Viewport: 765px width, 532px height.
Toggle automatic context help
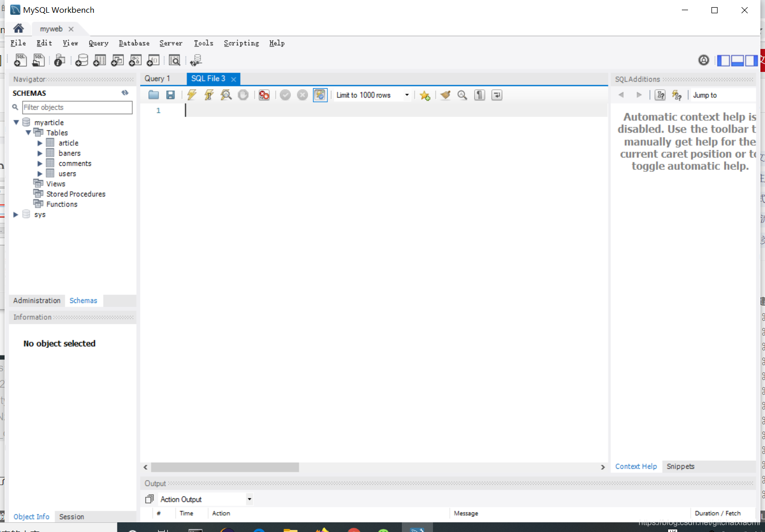click(677, 95)
